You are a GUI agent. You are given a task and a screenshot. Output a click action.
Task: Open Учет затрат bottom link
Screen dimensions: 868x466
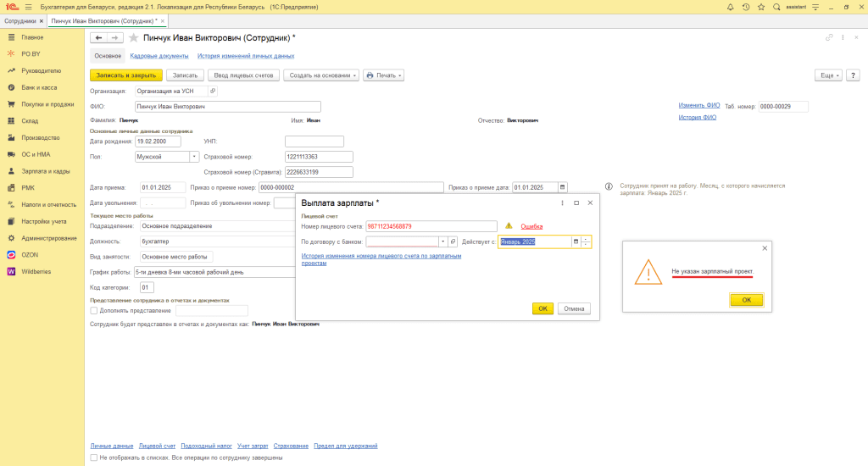pos(253,446)
